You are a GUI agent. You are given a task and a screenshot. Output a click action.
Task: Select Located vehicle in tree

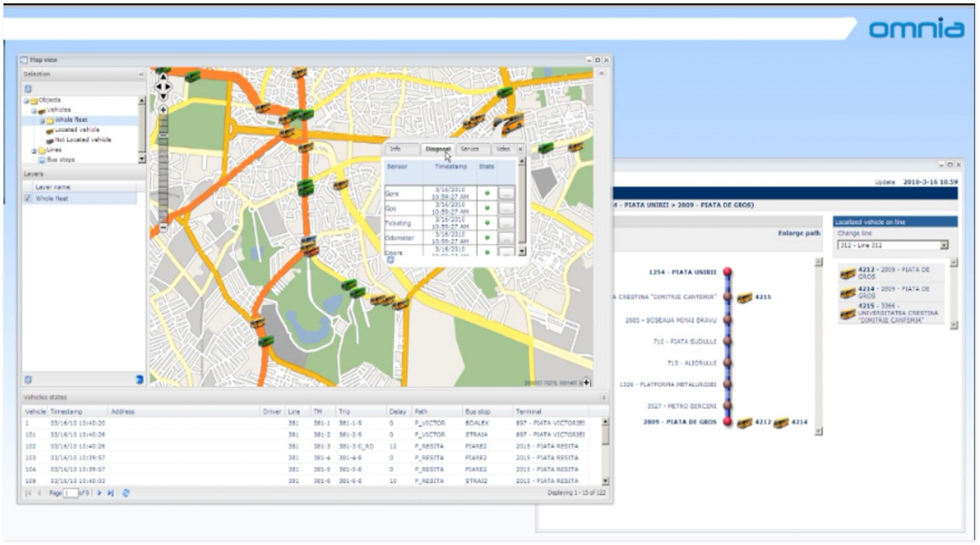(x=77, y=130)
